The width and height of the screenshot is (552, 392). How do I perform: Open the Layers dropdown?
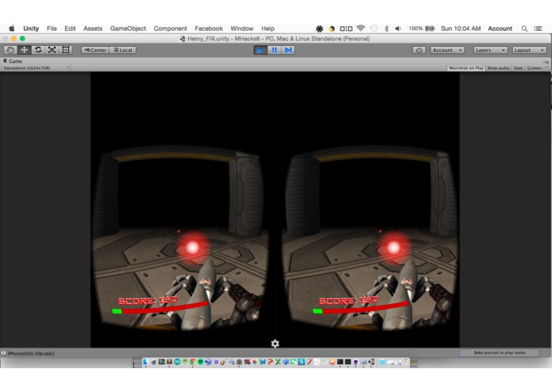(490, 50)
